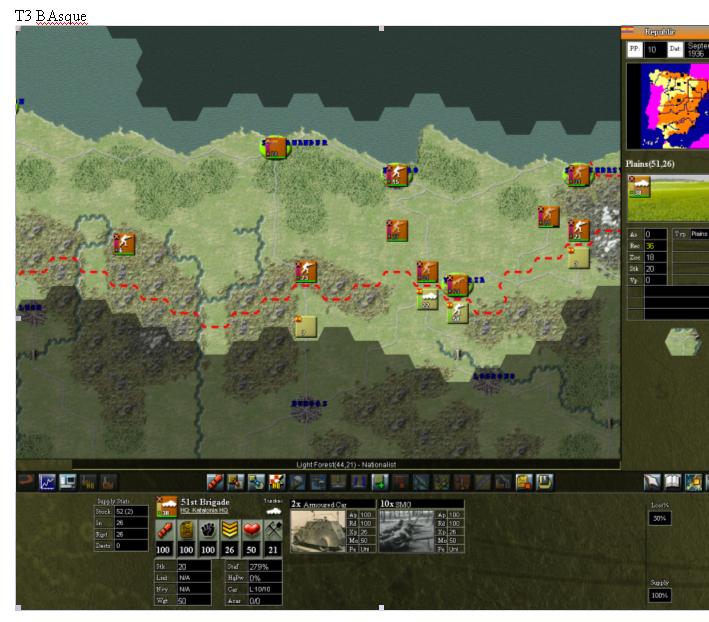Click the red heart icon above 50
The width and height of the screenshot is (709, 622).
tap(251, 530)
